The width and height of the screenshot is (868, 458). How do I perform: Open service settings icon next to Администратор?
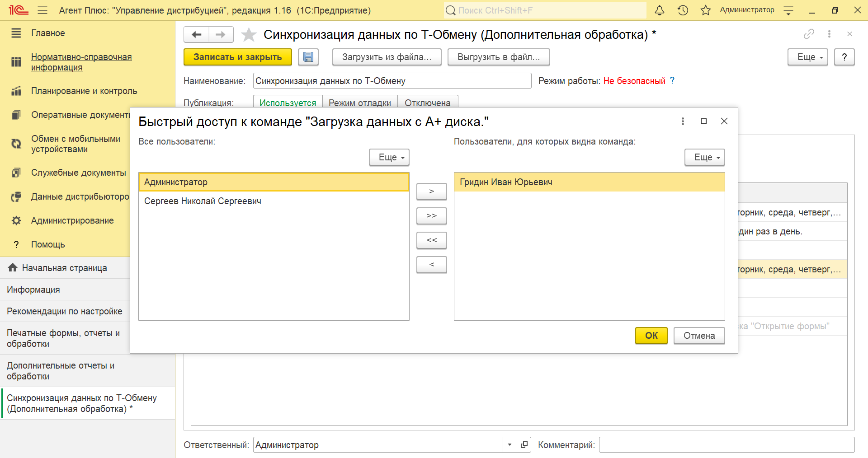(x=788, y=10)
